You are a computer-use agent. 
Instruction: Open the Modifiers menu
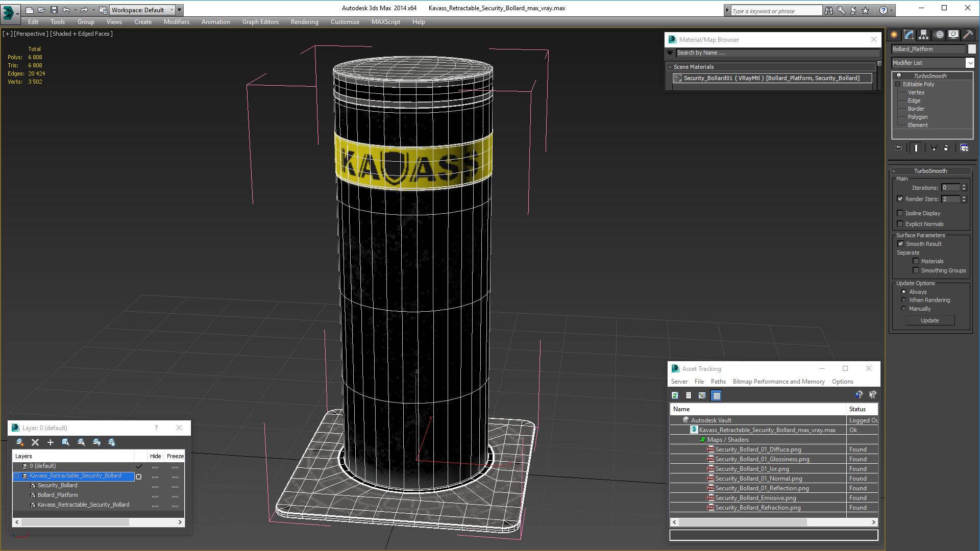[176, 22]
